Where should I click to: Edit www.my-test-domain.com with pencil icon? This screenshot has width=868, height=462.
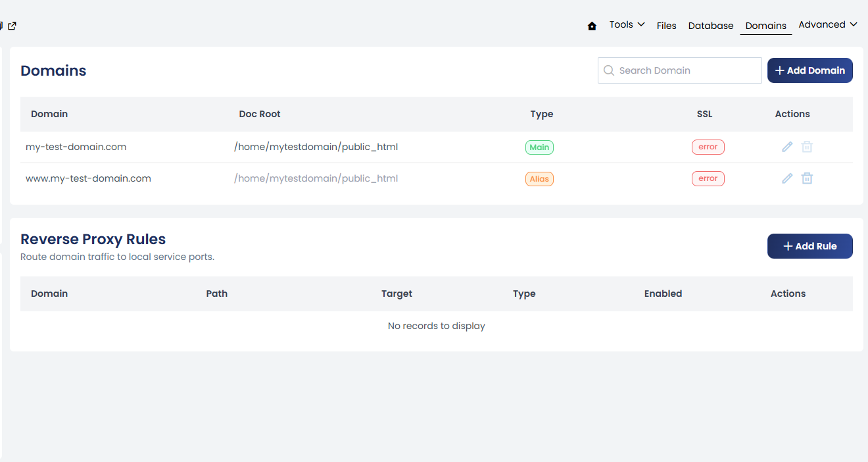tap(787, 178)
